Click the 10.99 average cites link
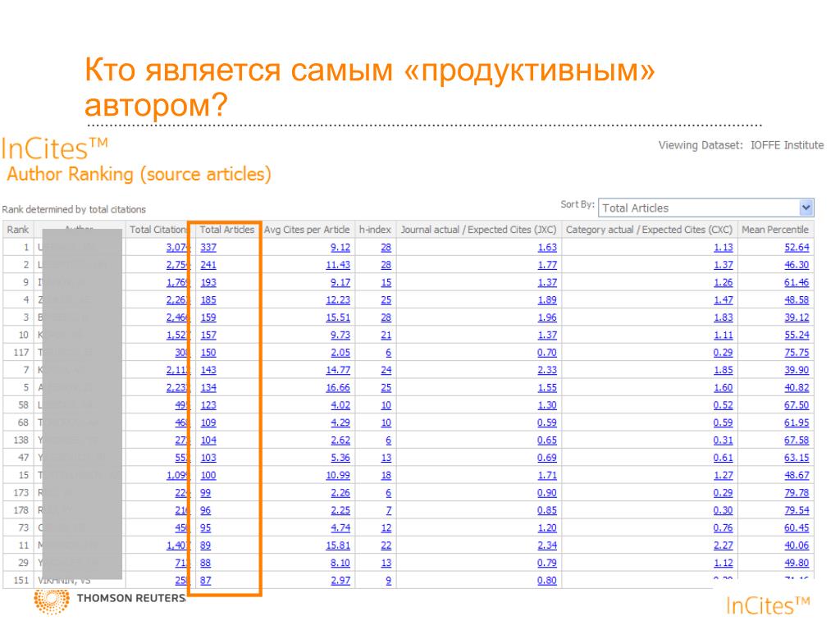The height and width of the screenshot is (630, 840). tap(338, 475)
